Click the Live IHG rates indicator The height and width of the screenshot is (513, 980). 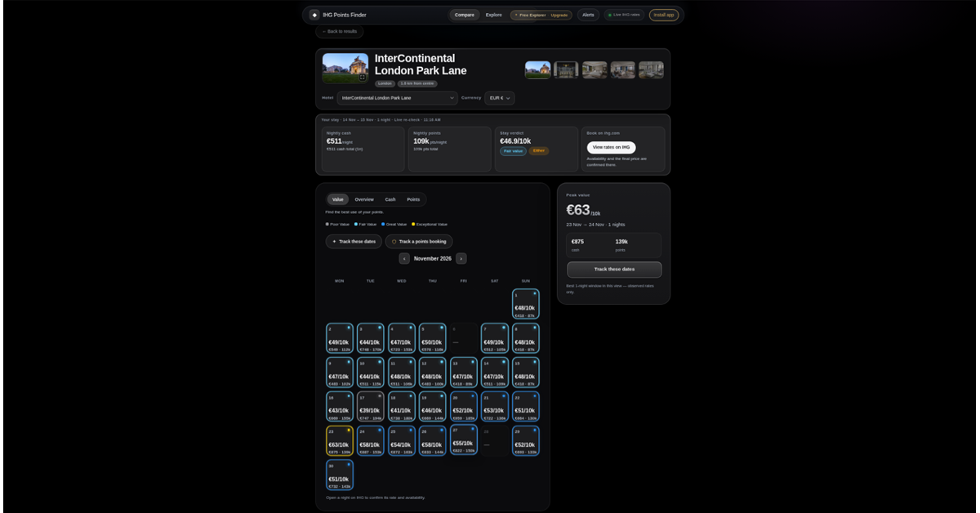click(x=624, y=15)
